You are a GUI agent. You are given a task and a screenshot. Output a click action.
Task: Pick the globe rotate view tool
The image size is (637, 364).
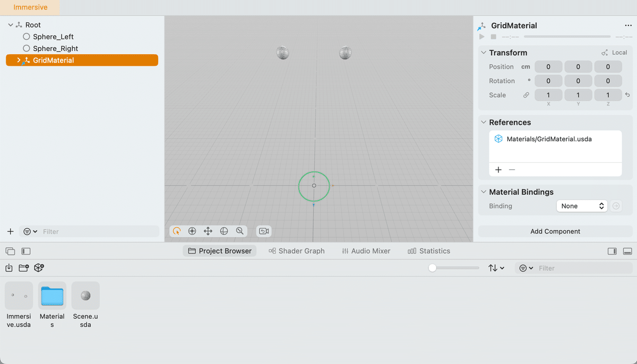(x=224, y=231)
